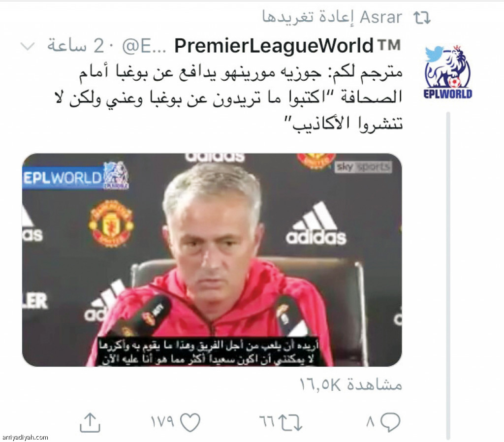Click the reply speech bubble icon
Viewport: 504px width, 442px height.
pos(390,422)
